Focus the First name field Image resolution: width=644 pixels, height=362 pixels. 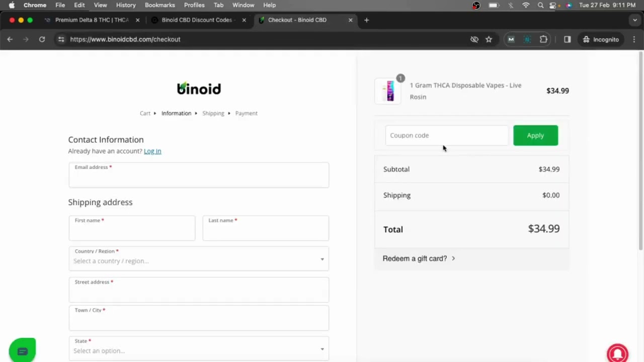coord(132,228)
